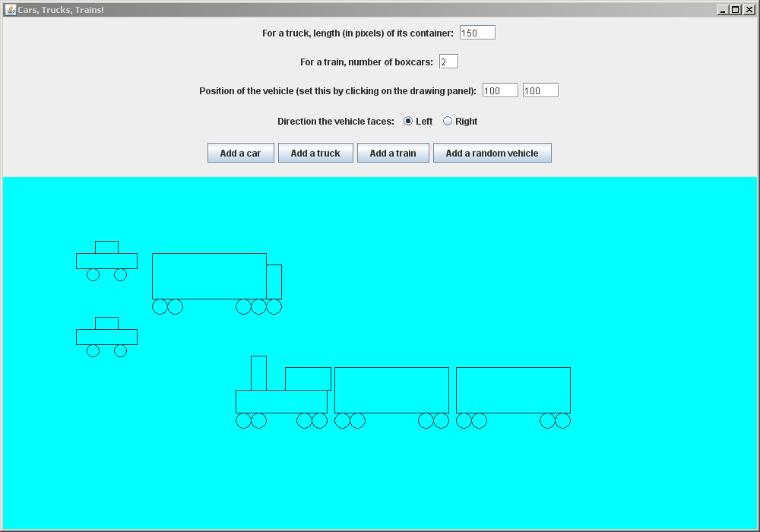
Task: Click the train's last boxcar
Action: tap(513, 390)
